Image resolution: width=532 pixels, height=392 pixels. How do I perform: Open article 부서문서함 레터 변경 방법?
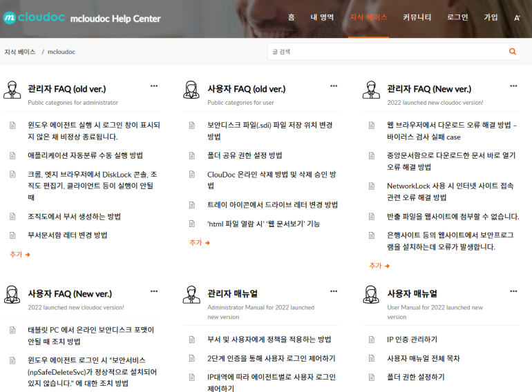click(67, 235)
